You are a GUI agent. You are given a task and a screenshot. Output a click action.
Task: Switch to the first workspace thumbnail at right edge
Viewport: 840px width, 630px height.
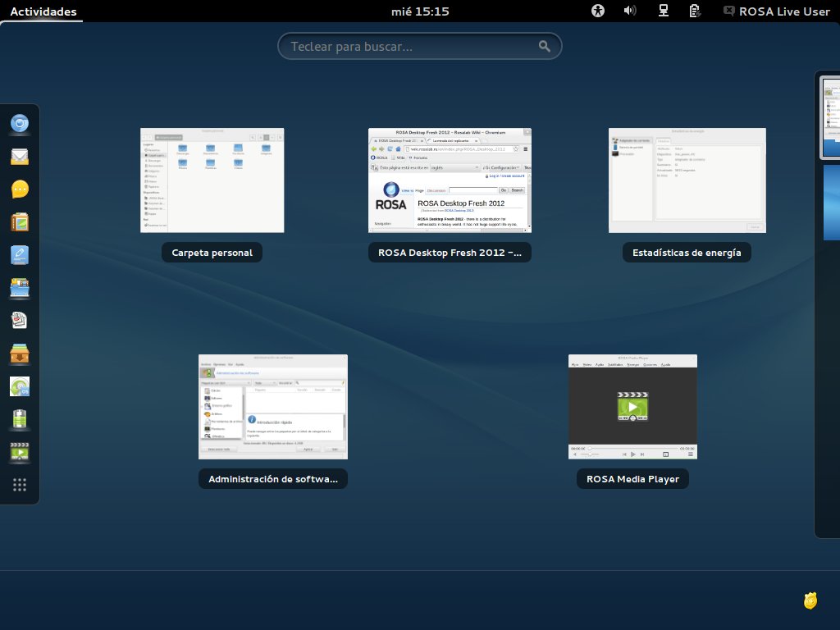(x=831, y=117)
